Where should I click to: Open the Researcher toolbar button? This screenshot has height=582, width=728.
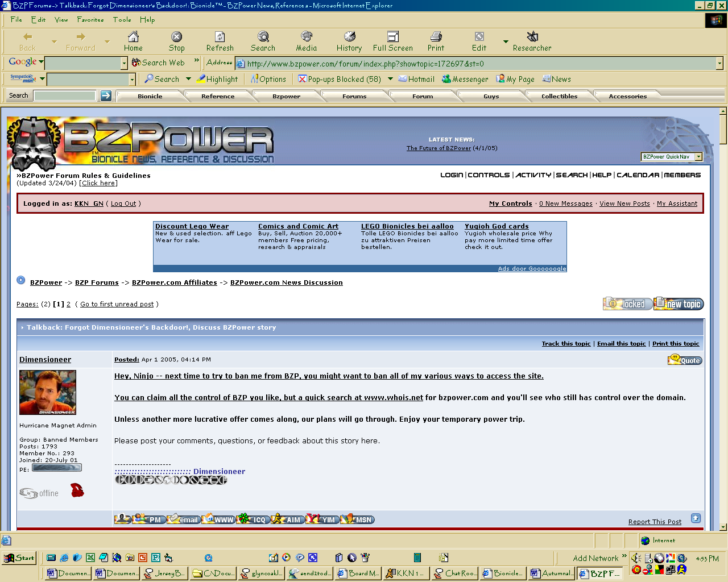[532, 42]
